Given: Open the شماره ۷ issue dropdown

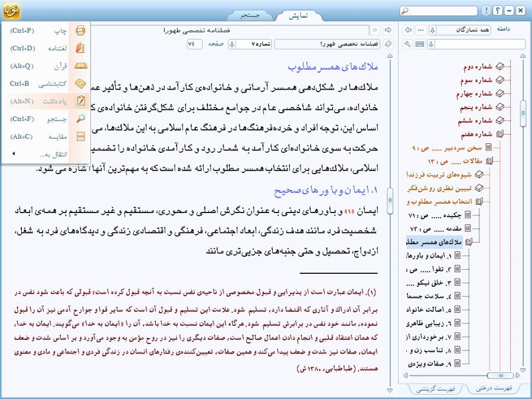Looking at the screenshot, I should click(232, 44).
